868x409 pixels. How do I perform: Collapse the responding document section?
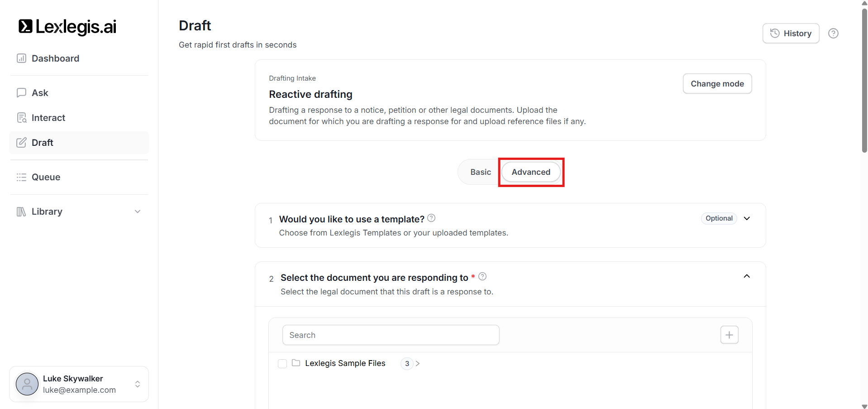[747, 276]
